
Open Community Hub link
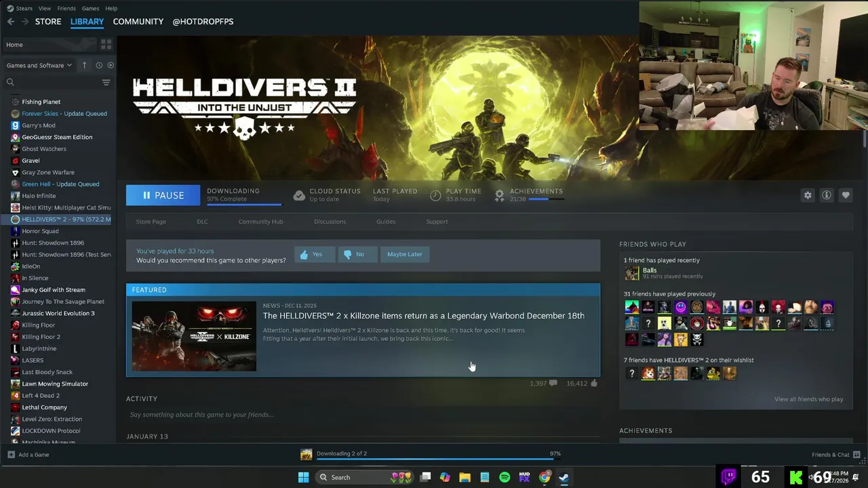click(x=260, y=222)
